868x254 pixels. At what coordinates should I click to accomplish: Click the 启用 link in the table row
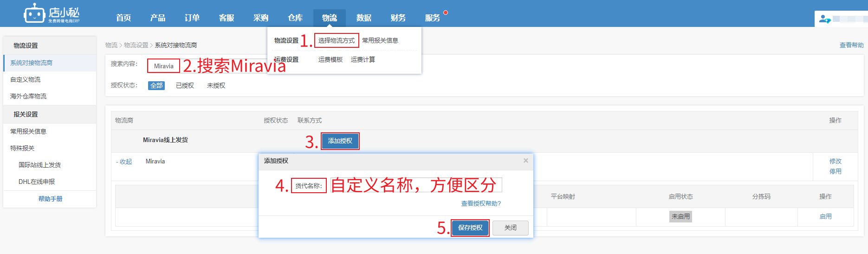(x=826, y=216)
